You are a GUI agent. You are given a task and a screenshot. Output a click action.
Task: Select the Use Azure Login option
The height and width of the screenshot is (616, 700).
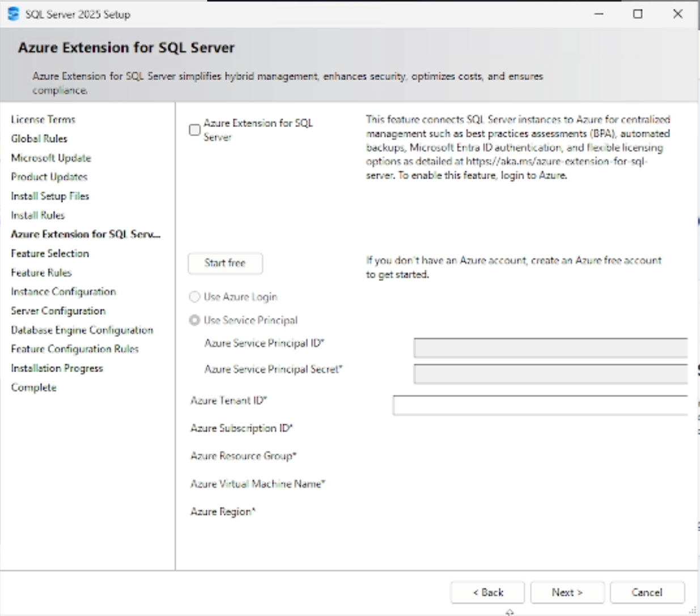point(194,296)
